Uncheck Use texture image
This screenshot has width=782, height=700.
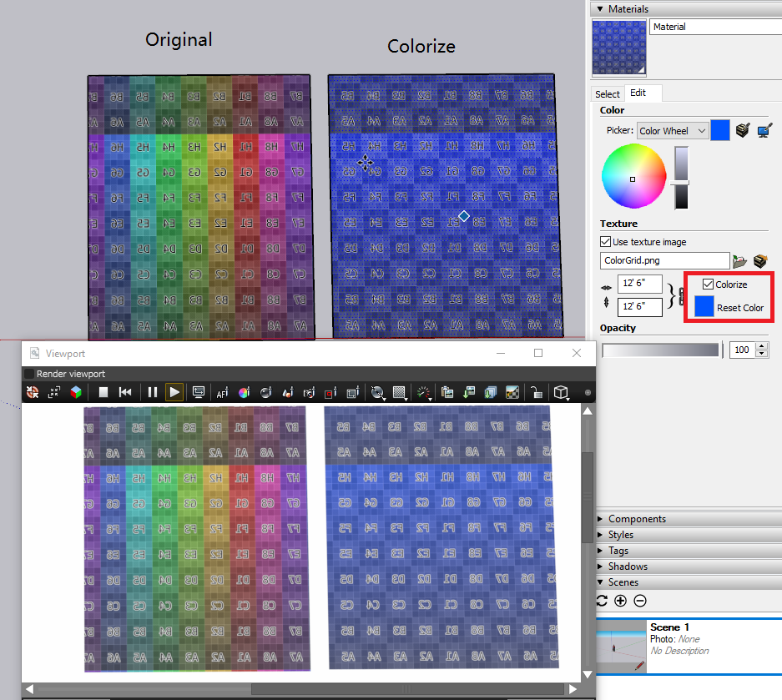[605, 242]
